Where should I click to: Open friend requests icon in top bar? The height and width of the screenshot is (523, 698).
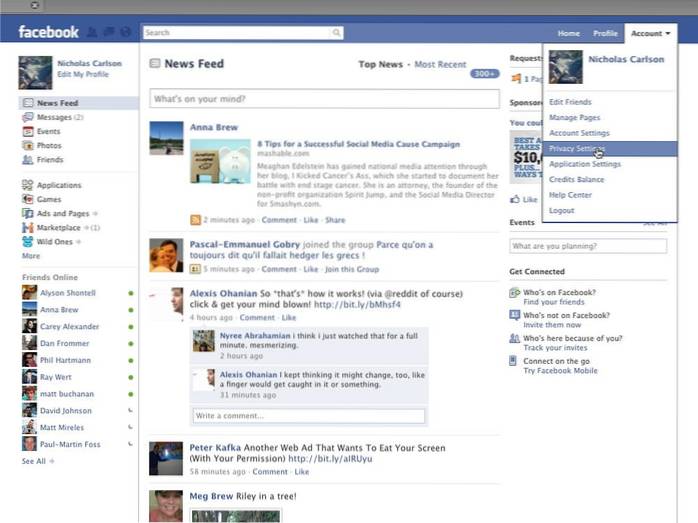(92, 33)
